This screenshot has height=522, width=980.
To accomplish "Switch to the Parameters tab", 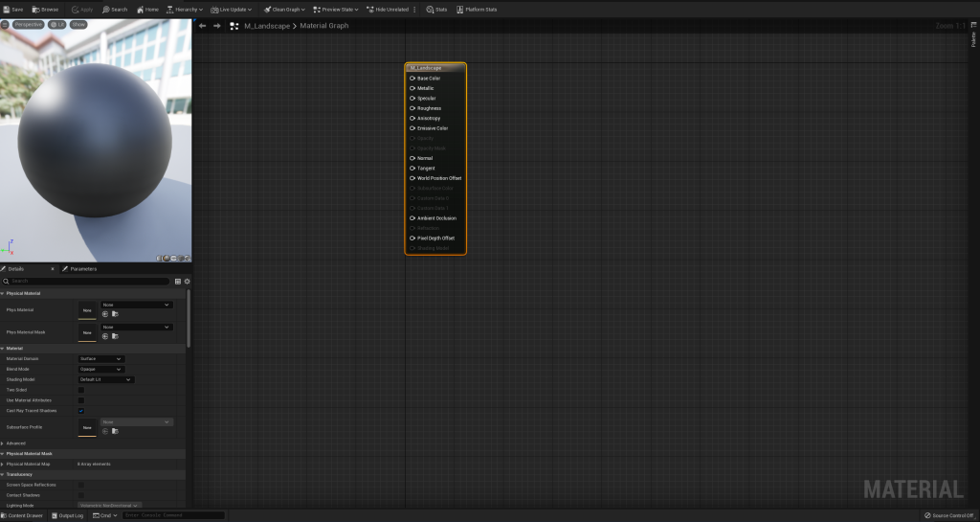I will point(81,269).
